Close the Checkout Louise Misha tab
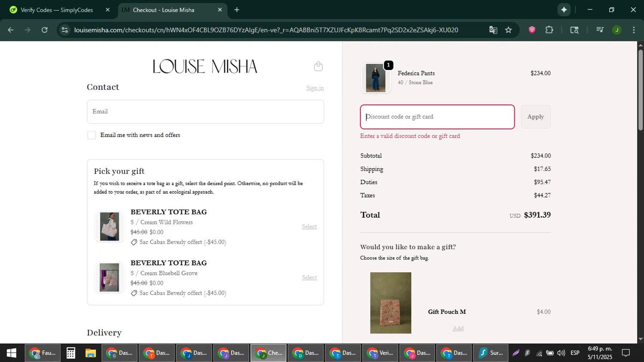Screen dimensions: 644x362 click(x=220, y=10)
